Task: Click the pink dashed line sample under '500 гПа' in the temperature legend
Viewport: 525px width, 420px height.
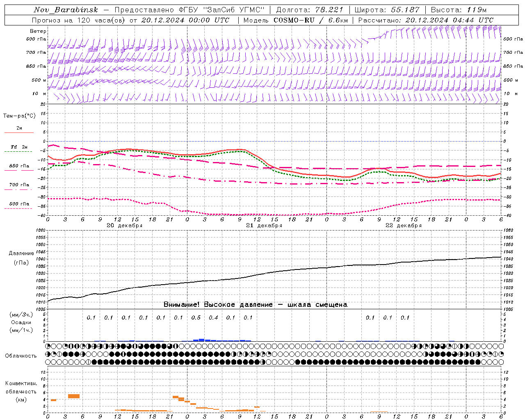Action: point(18,209)
